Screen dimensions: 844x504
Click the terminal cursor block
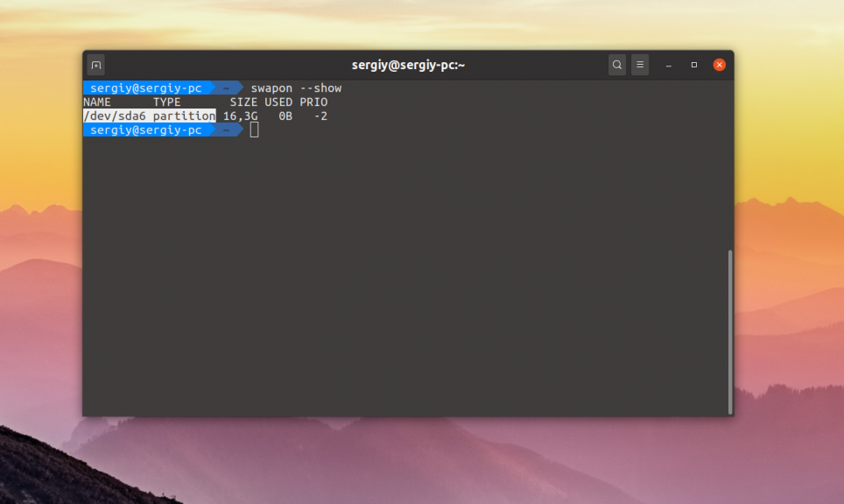click(254, 130)
